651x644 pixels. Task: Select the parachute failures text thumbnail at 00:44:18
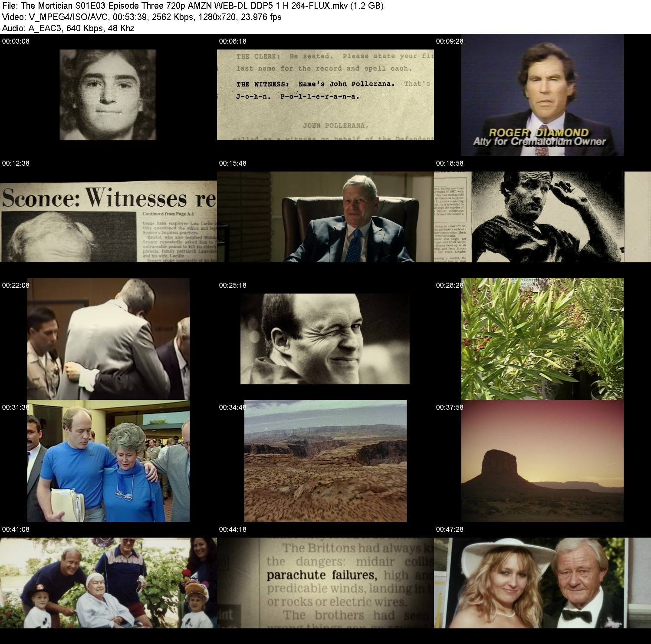point(325,583)
